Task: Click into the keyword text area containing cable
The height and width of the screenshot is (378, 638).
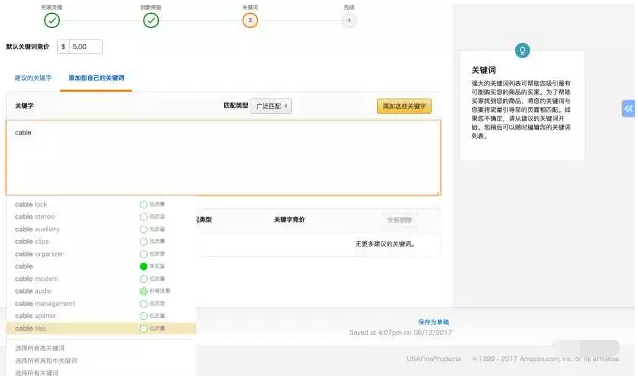Action: tap(223, 158)
